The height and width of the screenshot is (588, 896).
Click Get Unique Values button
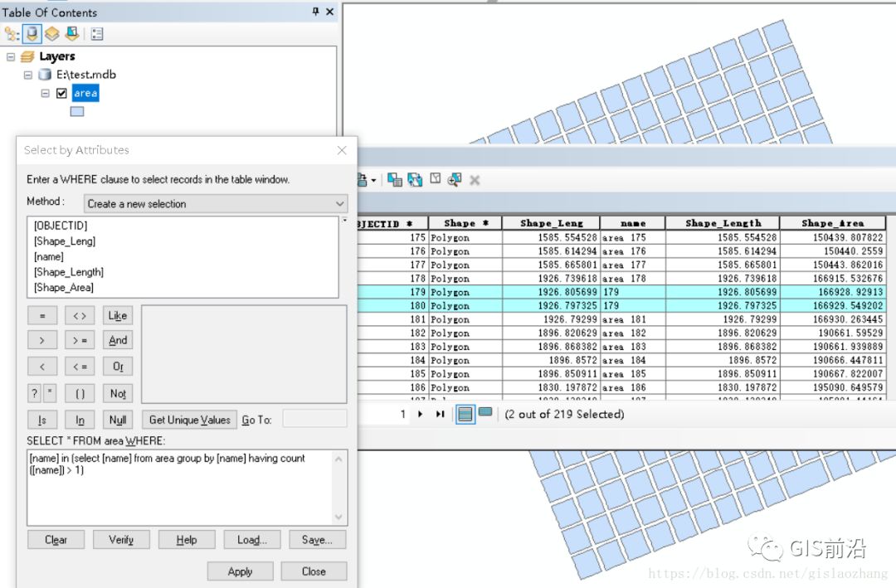pyautogui.click(x=189, y=420)
